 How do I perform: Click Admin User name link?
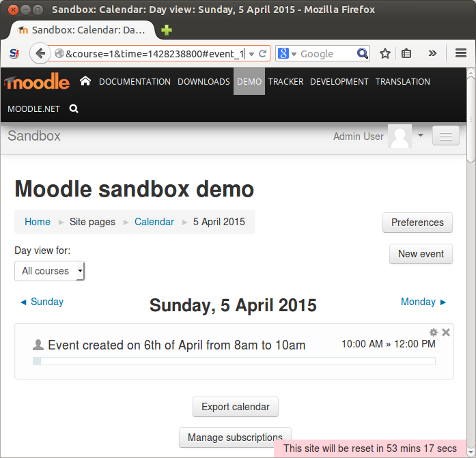click(359, 137)
